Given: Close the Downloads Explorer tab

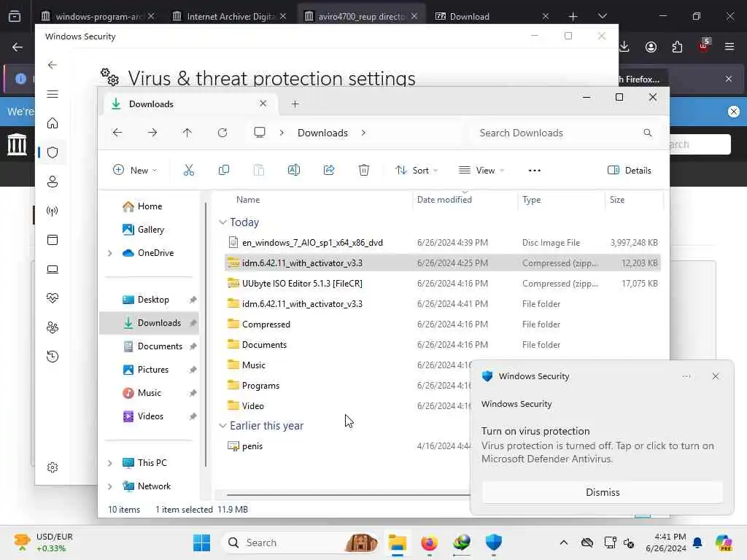Looking at the screenshot, I should (263, 104).
